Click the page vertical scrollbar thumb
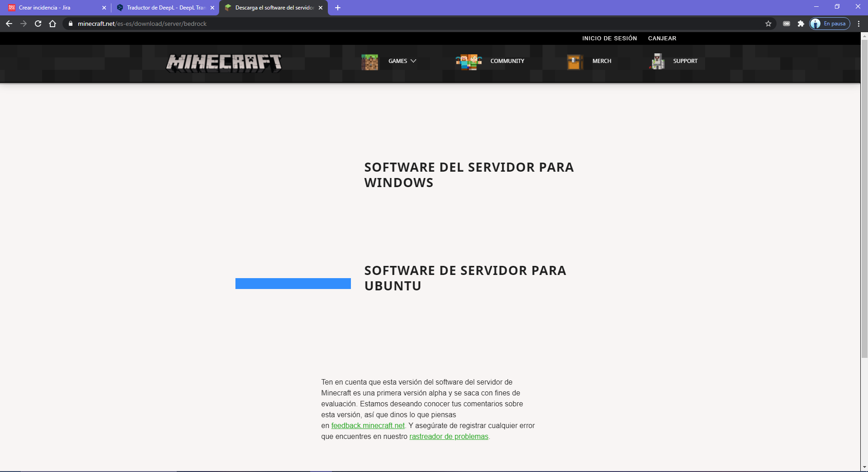This screenshot has width=868, height=472. point(864,198)
